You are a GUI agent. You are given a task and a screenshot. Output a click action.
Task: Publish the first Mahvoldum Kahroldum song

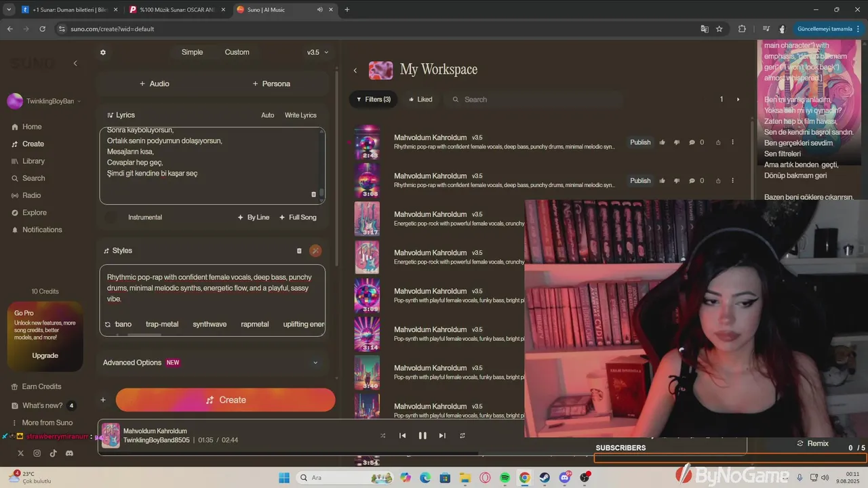pos(640,142)
